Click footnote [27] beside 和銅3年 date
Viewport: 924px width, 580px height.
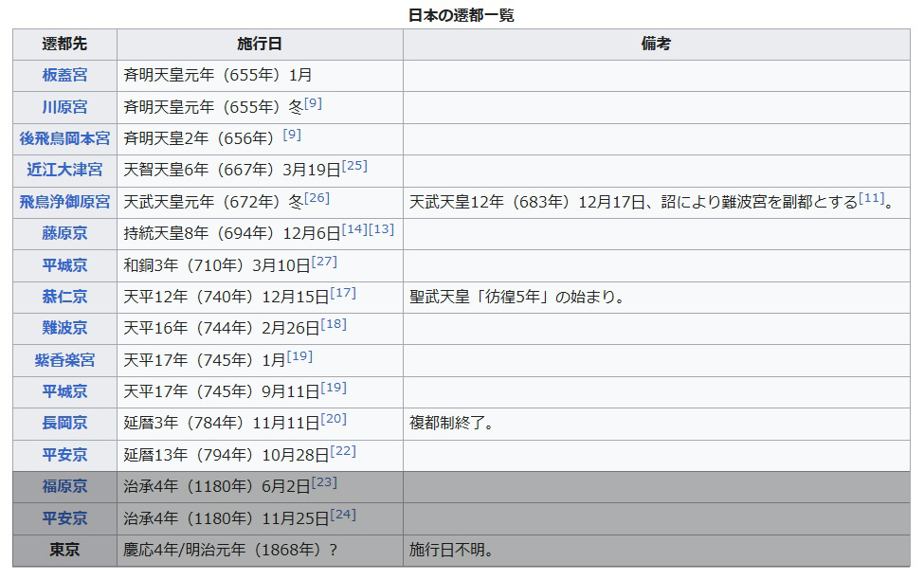click(x=325, y=262)
